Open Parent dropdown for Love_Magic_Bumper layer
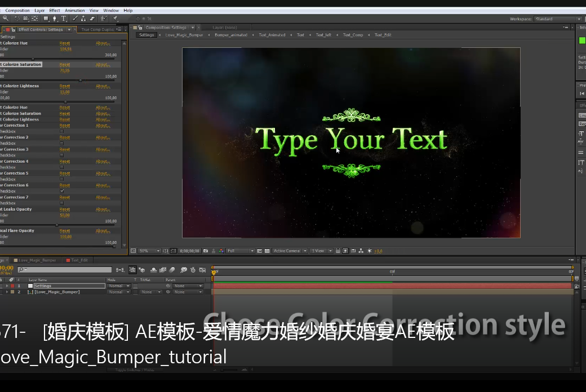 pos(188,292)
